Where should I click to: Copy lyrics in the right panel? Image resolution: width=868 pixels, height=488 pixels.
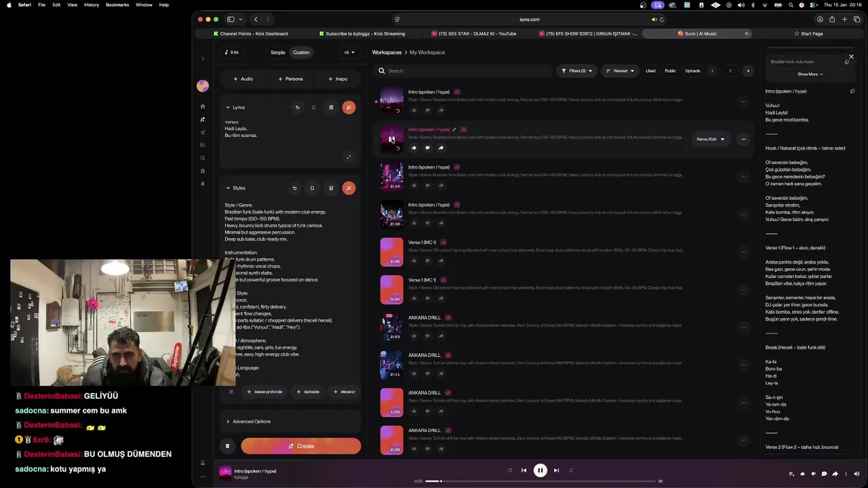(852, 91)
